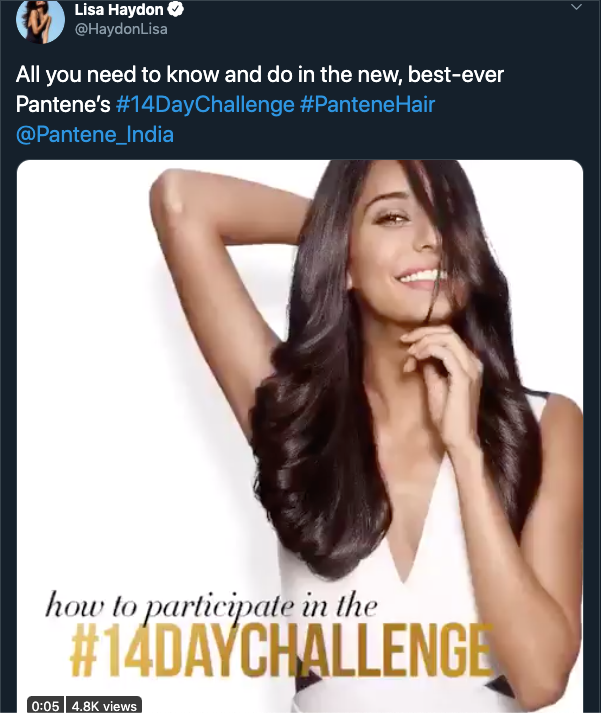Screen dimensions: 601x713
Task: Visit the @HaydonLisa handle
Action: click(121, 29)
